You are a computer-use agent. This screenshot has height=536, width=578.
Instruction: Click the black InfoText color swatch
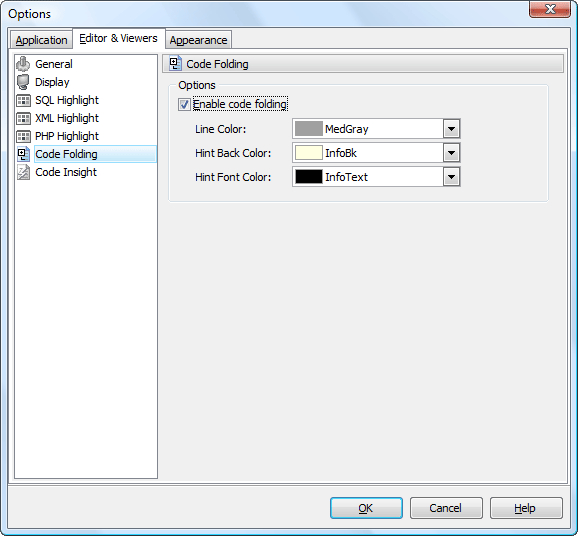click(x=309, y=177)
